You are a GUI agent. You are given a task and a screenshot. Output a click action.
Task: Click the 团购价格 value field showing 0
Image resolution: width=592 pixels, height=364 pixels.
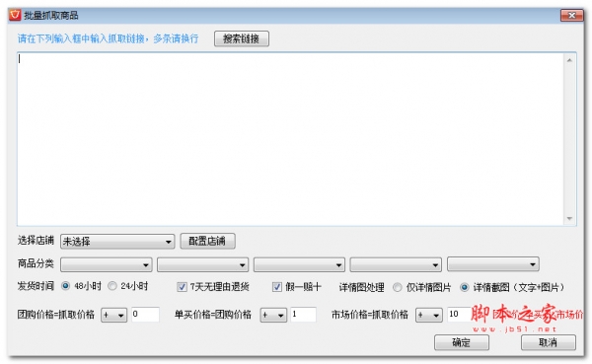click(145, 315)
